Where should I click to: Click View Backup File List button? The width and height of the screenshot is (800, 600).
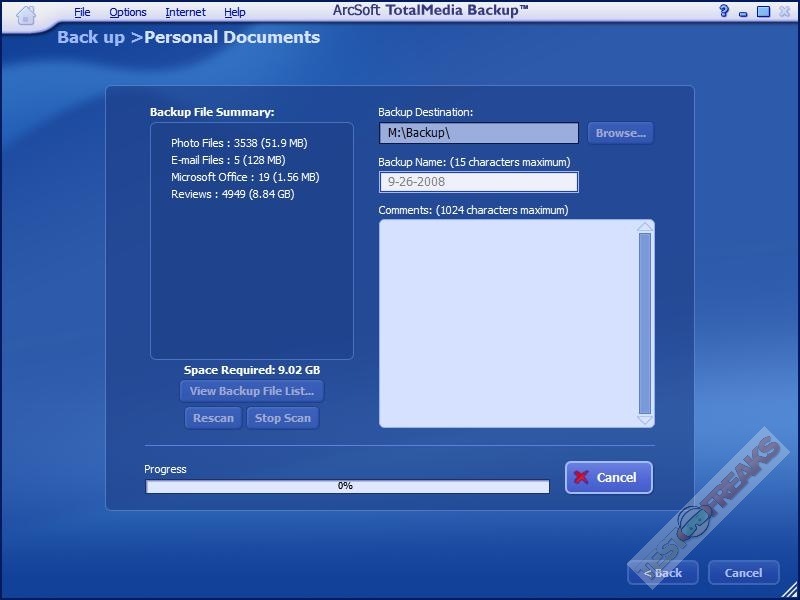(252, 391)
